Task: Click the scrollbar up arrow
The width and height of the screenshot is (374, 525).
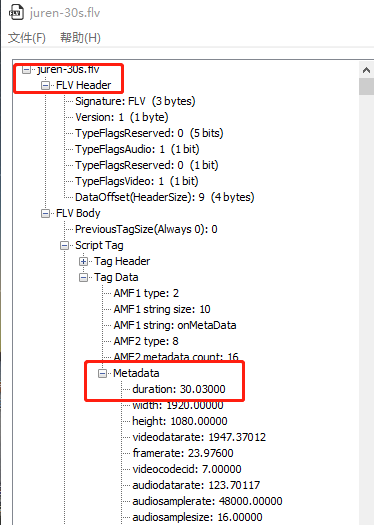Action: [x=366, y=70]
